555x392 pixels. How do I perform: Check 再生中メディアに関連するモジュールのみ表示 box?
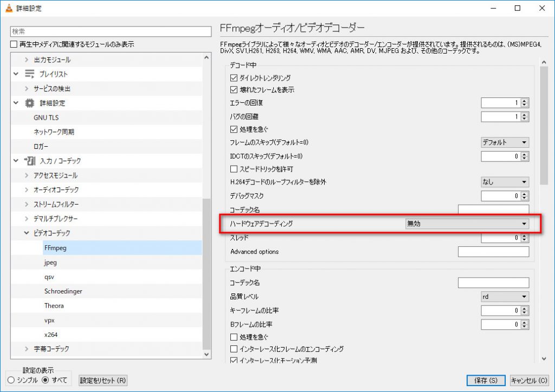(x=14, y=44)
